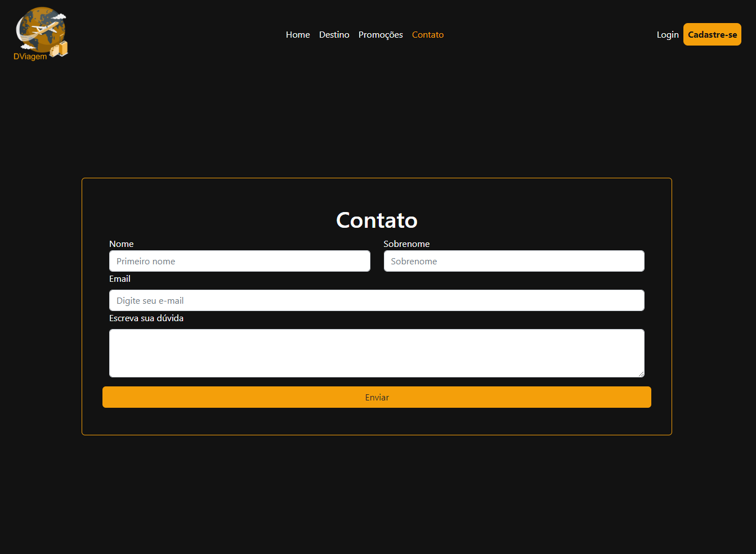Click the Sobrenome label text
756x554 pixels.
coord(406,244)
